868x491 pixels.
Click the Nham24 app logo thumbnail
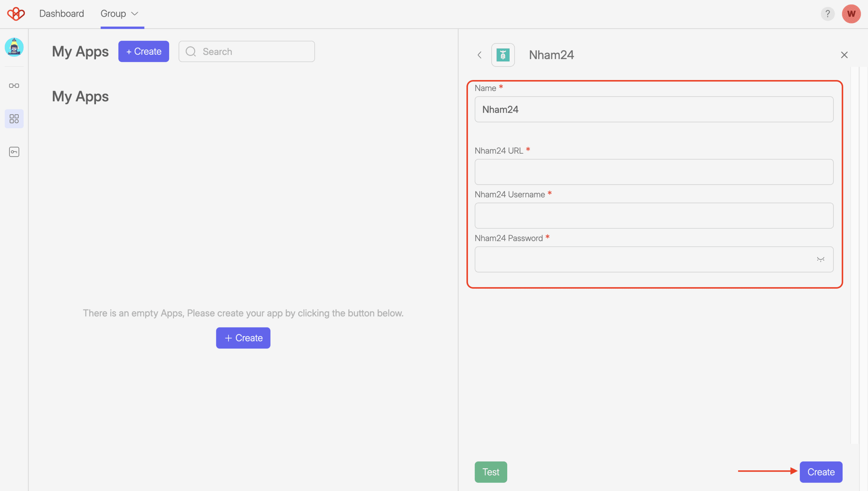503,55
